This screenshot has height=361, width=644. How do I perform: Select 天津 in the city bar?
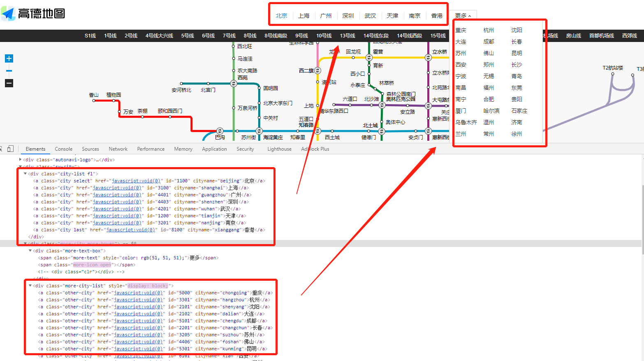click(x=392, y=16)
